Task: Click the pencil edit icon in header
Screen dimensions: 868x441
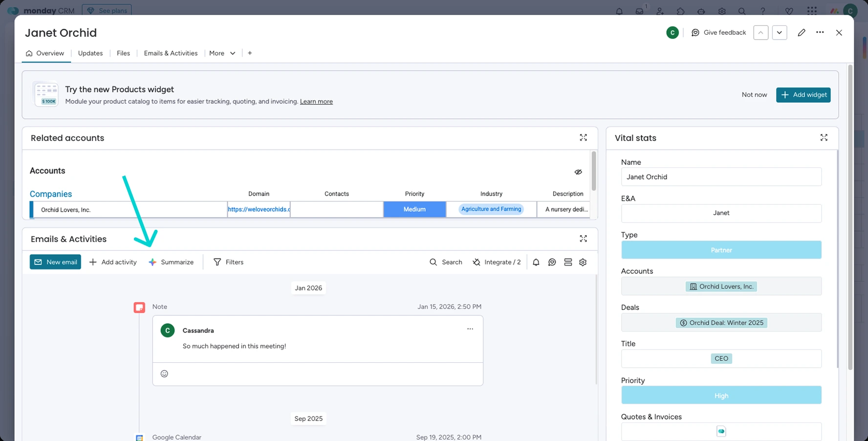Action: 802,33
